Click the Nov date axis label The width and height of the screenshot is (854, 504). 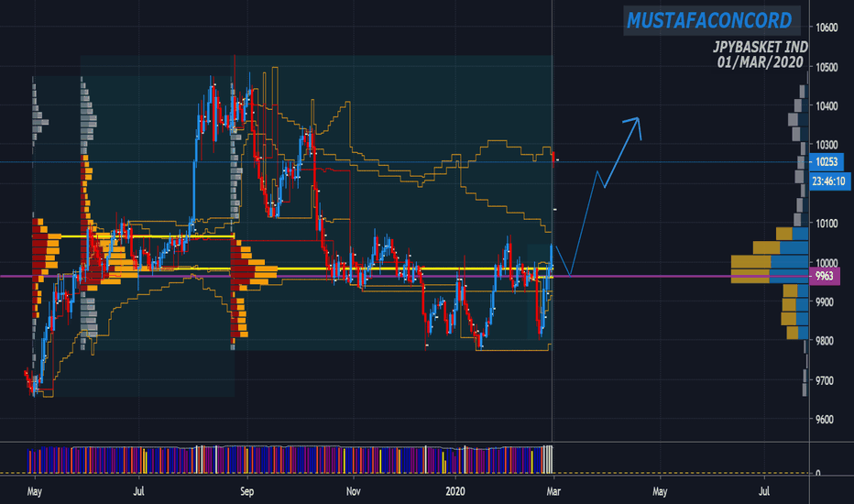(354, 491)
